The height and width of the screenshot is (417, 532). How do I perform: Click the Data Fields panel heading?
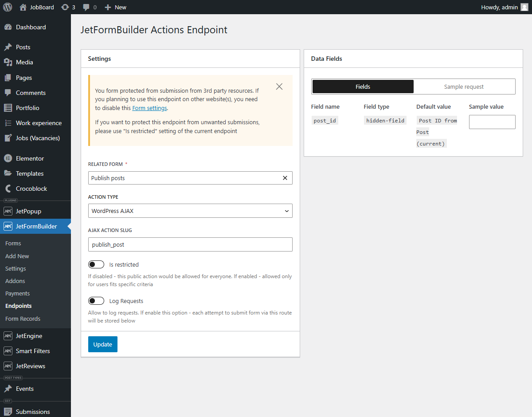(327, 59)
